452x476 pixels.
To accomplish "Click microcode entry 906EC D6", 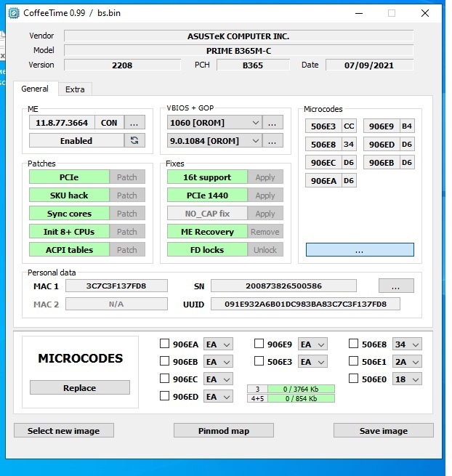I will click(331, 162).
